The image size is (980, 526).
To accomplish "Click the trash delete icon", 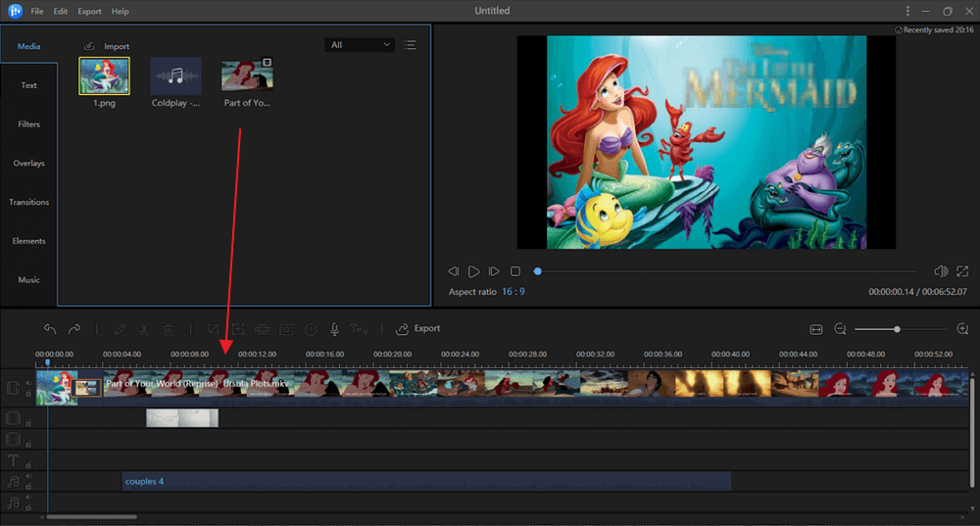I will pyautogui.click(x=169, y=329).
